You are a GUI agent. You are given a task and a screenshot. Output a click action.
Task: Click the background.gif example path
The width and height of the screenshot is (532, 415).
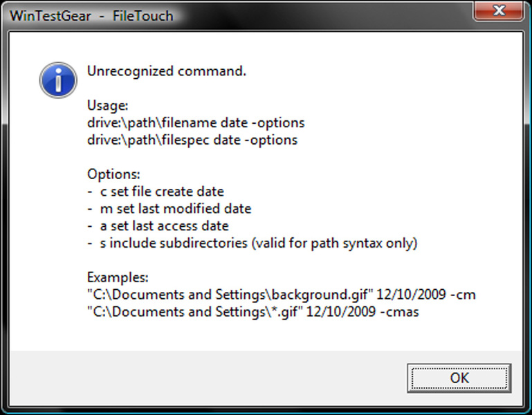[230, 295]
